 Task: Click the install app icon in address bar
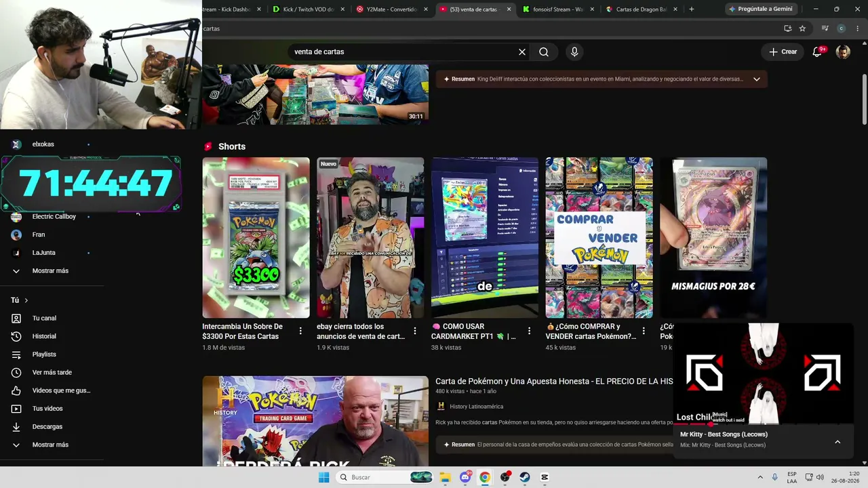pos(787,28)
